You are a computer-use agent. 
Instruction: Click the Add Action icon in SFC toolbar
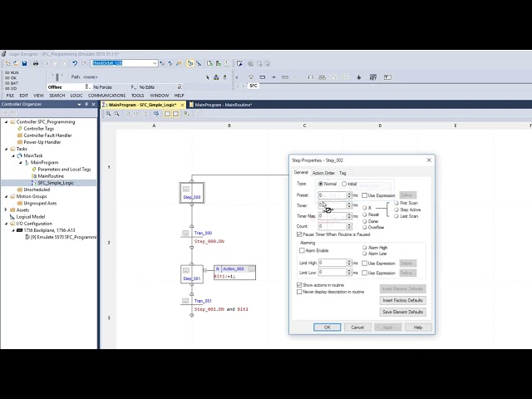285,77
